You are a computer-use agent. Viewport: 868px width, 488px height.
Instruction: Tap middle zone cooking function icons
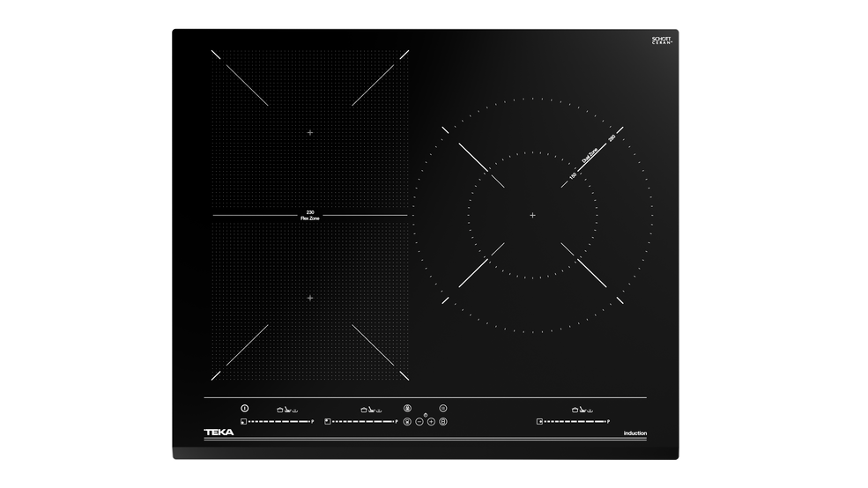pos(372,409)
